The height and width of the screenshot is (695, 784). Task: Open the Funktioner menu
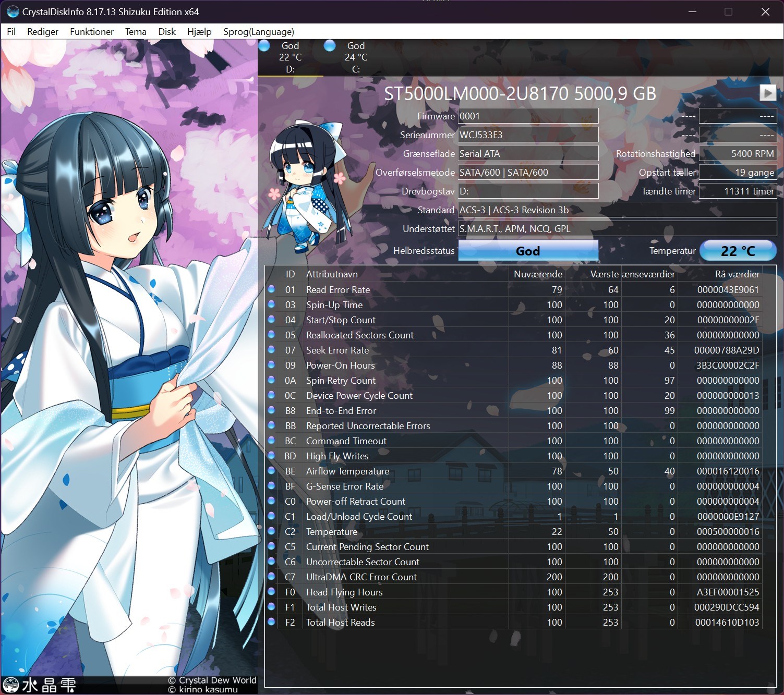click(x=92, y=32)
